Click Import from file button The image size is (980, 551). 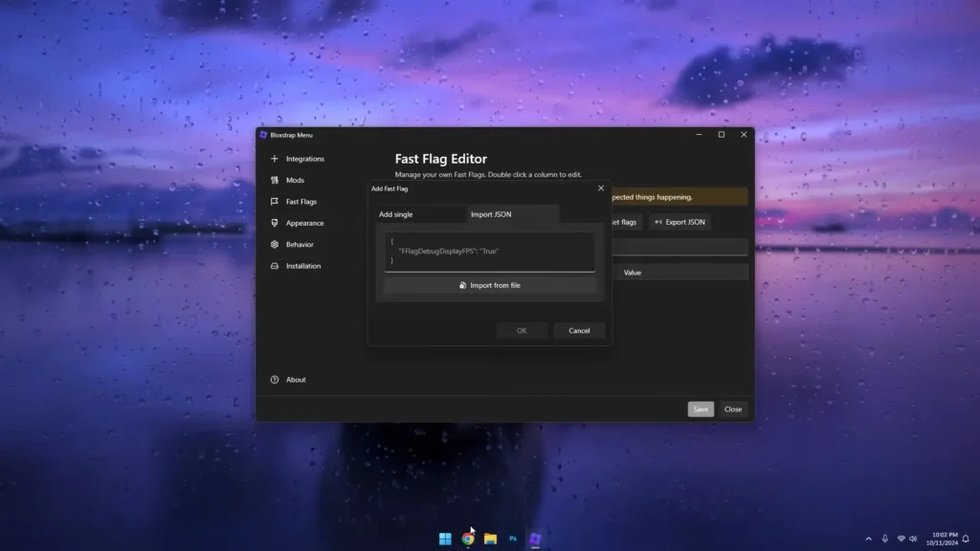tap(489, 285)
